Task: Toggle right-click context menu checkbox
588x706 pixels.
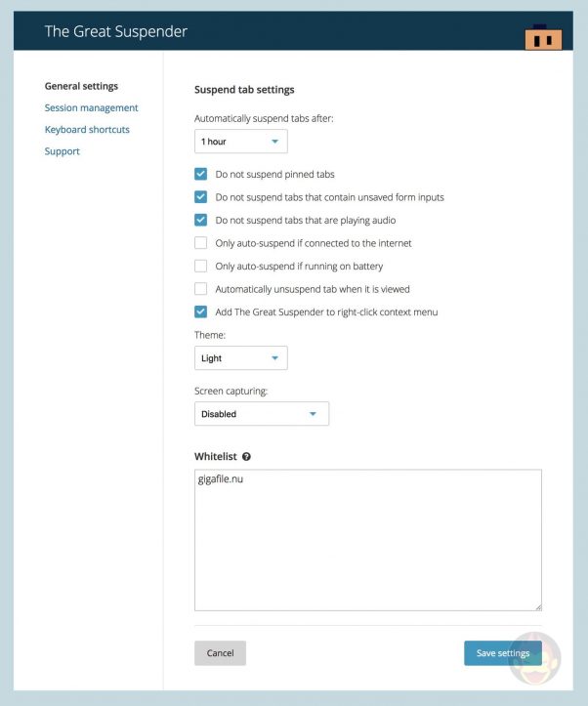Action: (201, 311)
